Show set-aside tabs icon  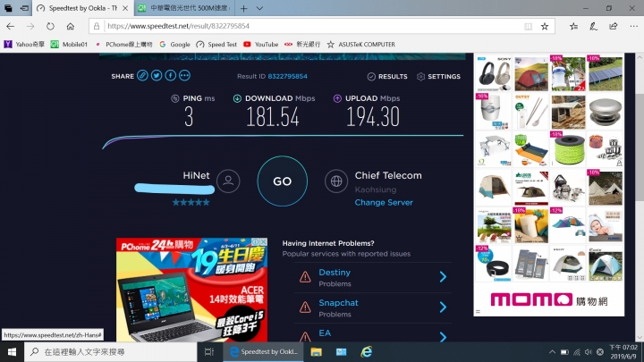click(x=8, y=8)
